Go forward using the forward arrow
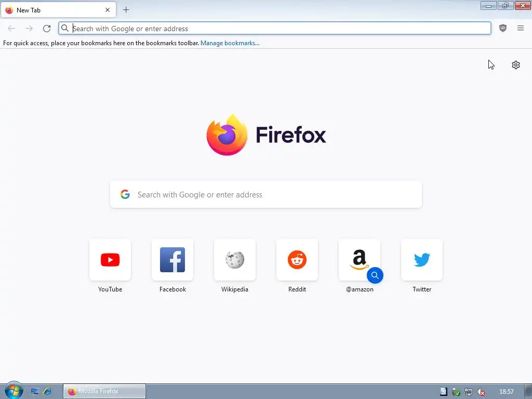532x399 pixels. [x=29, y=29]
